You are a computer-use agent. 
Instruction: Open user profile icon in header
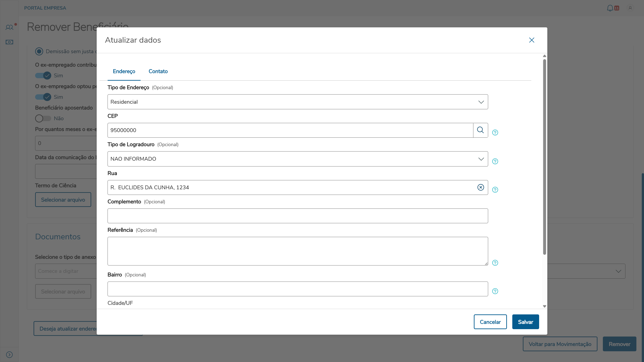[x=630, y=8]
